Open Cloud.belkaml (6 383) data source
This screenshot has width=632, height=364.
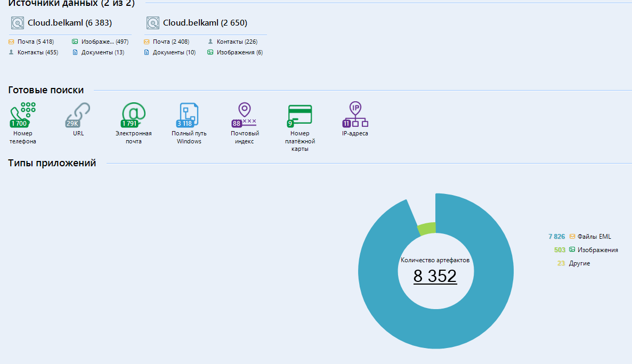[x=70, y=23]
